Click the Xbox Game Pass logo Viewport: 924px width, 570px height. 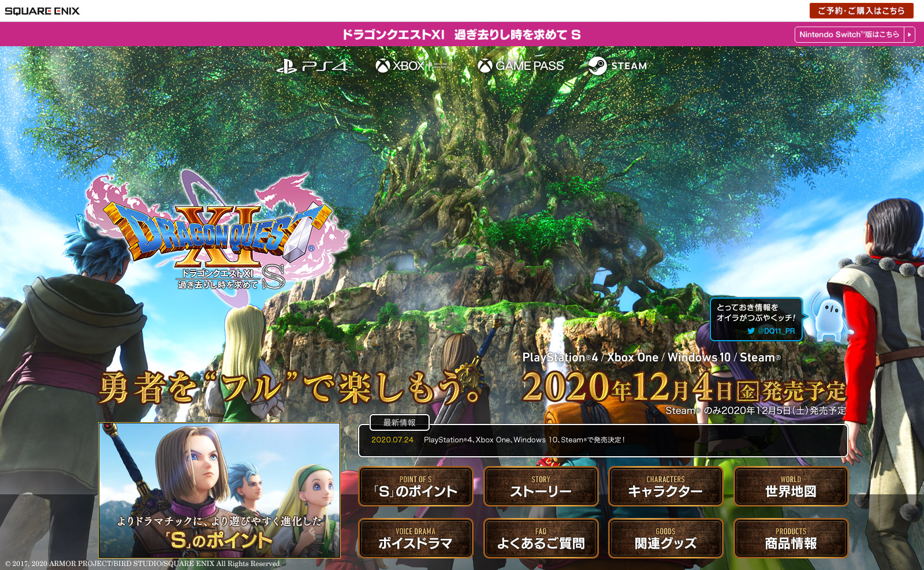520,66
